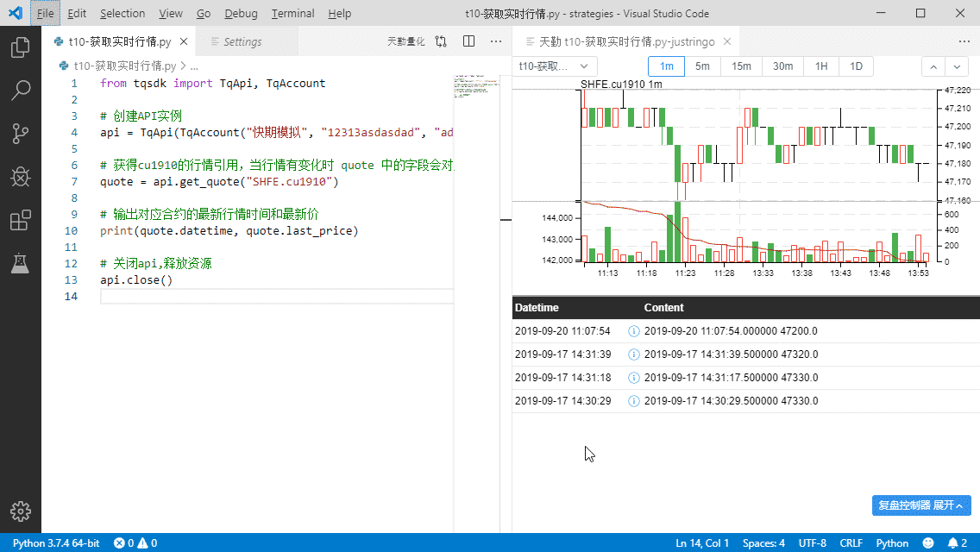Viewport: 980px width, 552px height.
Task: Click Python file icon in breadcrumb
Action: pos(64,66)
